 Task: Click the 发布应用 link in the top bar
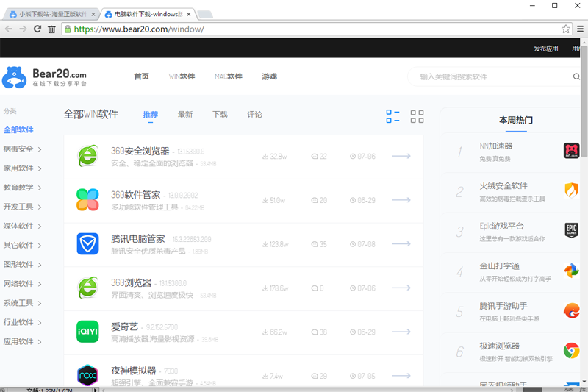point(546,49)
